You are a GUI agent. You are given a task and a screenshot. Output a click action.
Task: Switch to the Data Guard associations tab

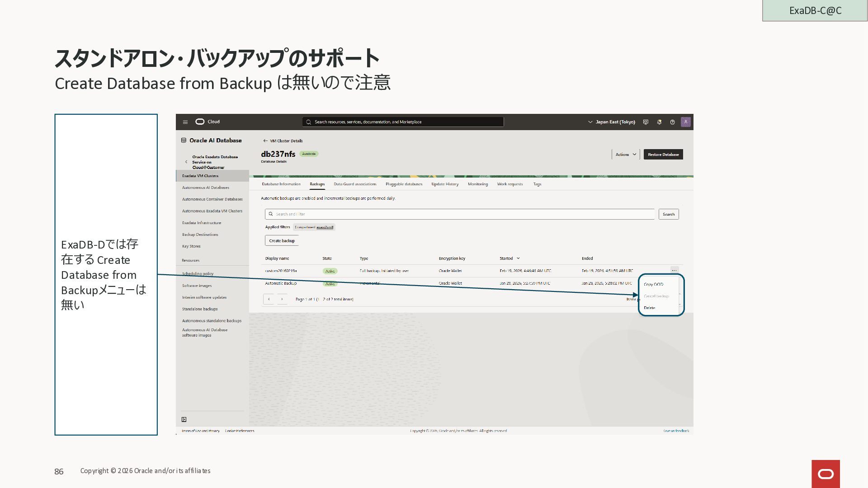point(355,184)
